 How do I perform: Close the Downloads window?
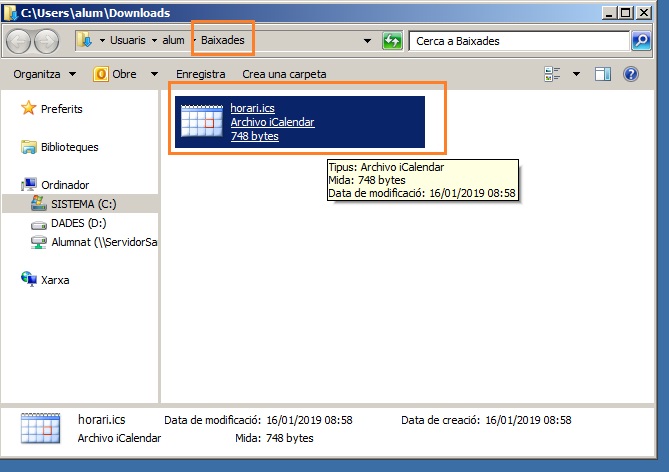(644, 13)
